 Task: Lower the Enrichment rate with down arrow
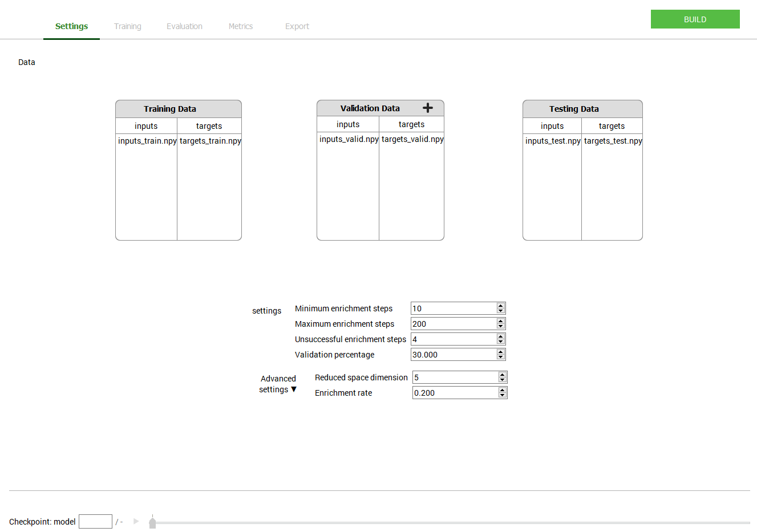[x=503, y=395]
